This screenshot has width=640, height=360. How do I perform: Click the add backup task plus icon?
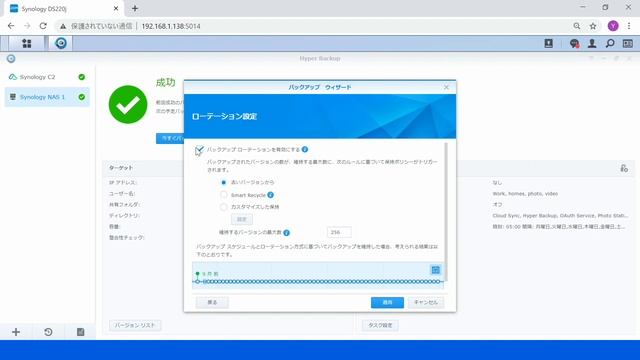coord(16,332)
